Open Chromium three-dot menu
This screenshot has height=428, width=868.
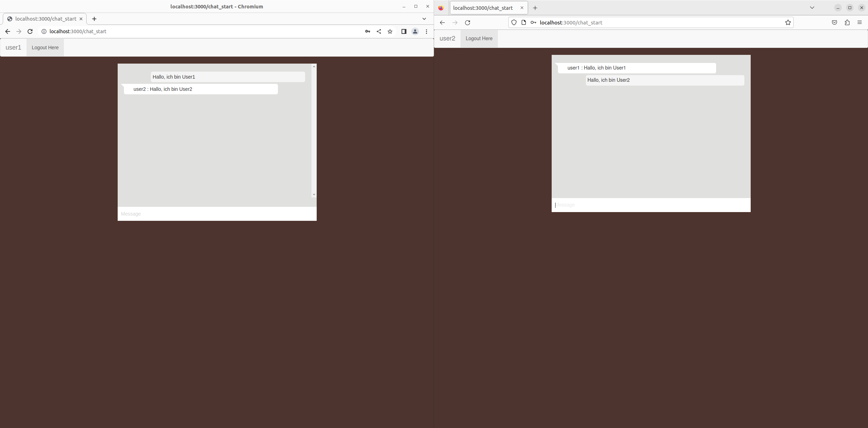pos(426,31)
